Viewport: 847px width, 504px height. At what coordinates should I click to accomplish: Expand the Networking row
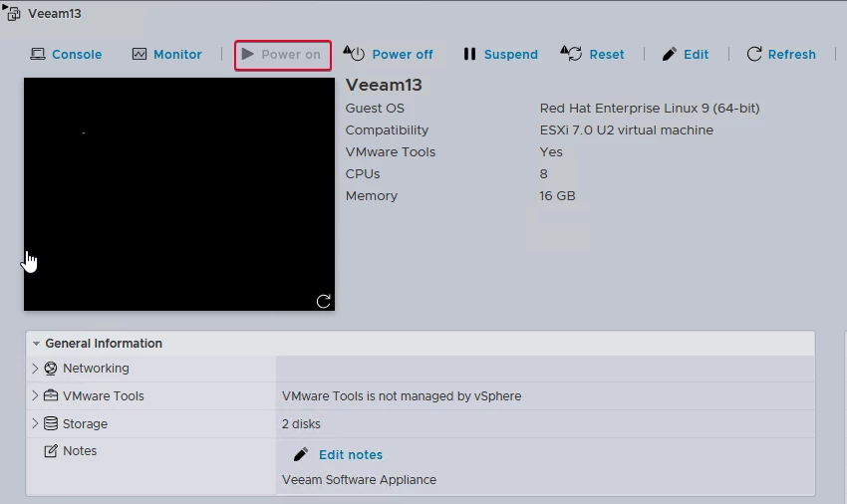tap(35, 369)
